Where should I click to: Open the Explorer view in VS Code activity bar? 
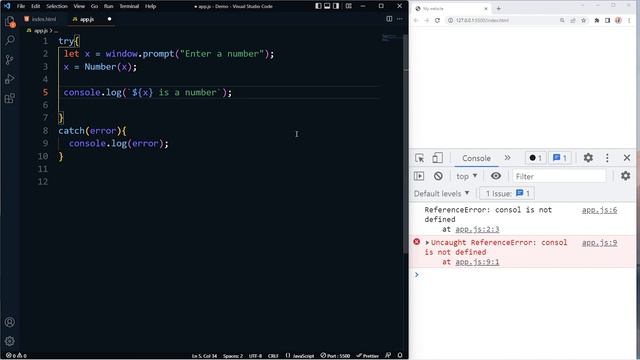tap(10, 22)
